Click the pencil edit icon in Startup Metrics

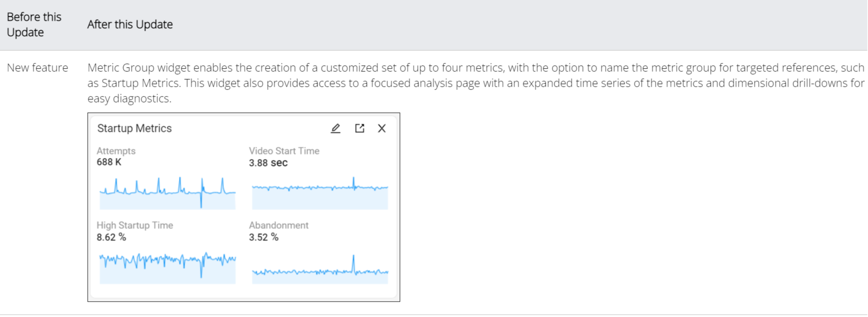336,128
